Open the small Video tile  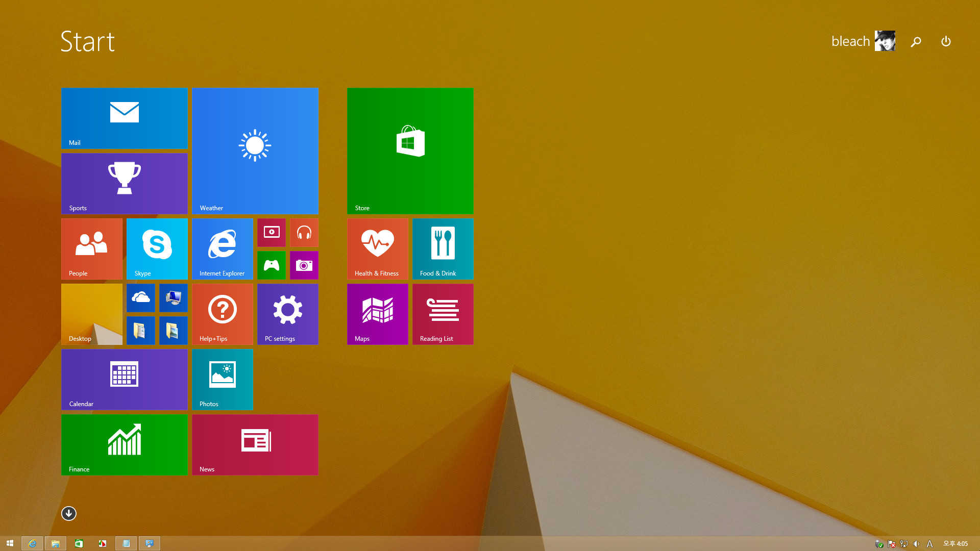[272, 233]
